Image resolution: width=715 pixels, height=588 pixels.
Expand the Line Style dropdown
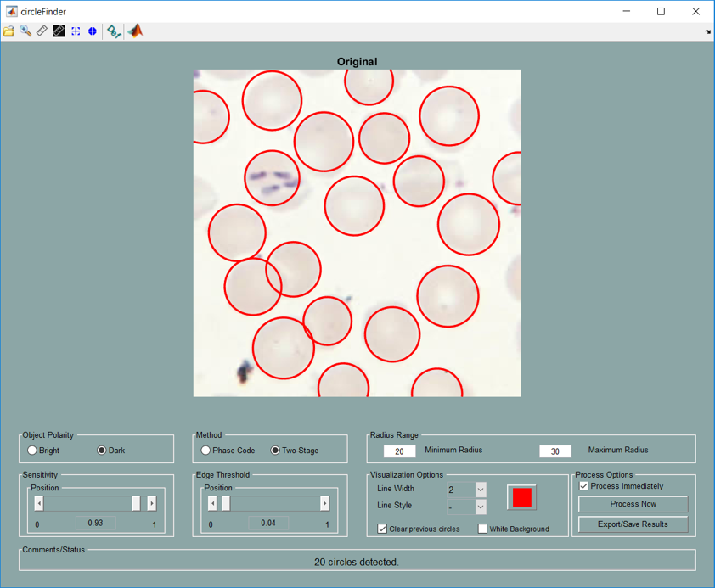tap(480, 507)
